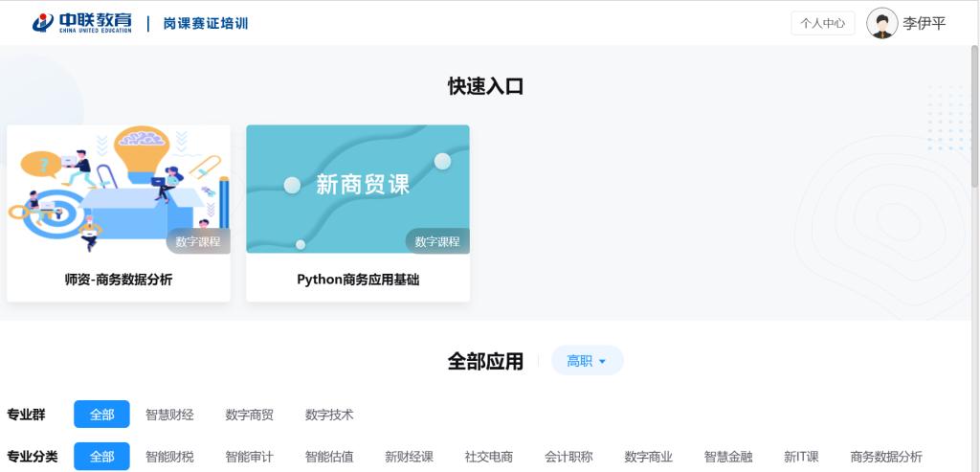Image resolution: width=980 pixels, height=472 pixels.
Task: Click the 全部应用 heading
Action: [x=485, y=361]
